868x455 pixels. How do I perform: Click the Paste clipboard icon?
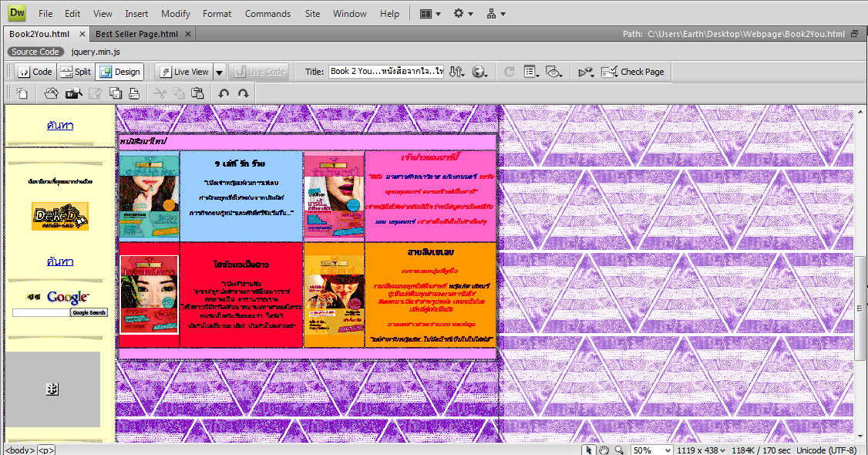(197, 93)
